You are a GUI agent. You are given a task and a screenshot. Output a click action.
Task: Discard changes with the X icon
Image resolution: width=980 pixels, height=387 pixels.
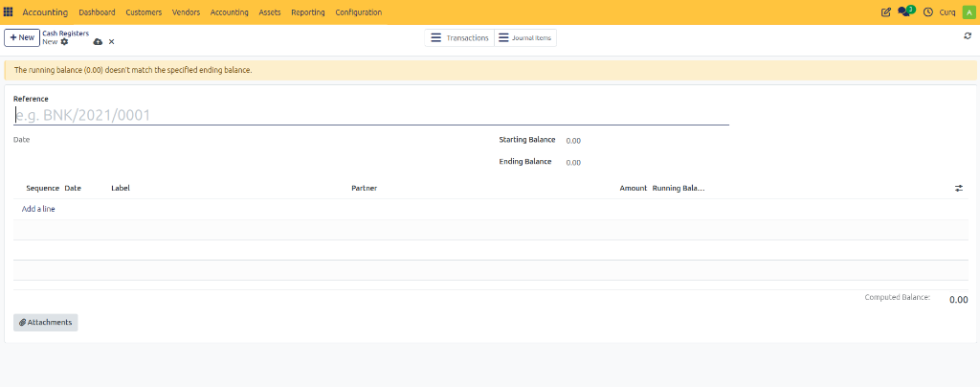coord(111,42)
